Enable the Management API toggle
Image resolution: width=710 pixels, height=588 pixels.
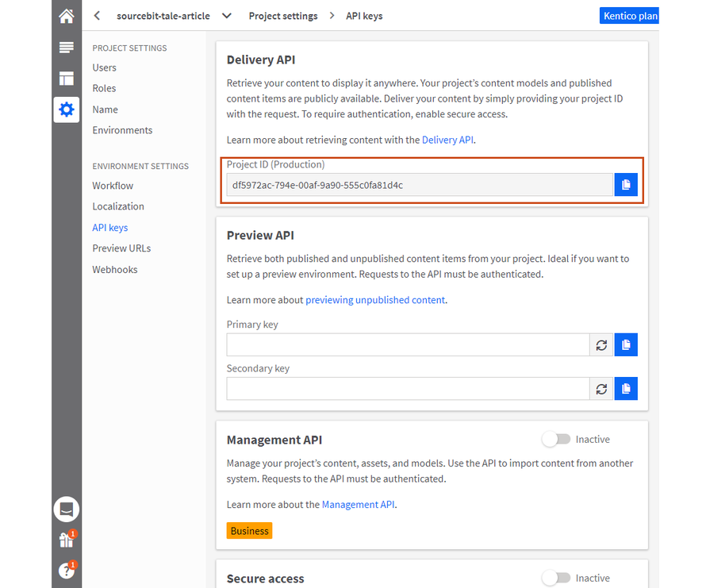(556, 439)
